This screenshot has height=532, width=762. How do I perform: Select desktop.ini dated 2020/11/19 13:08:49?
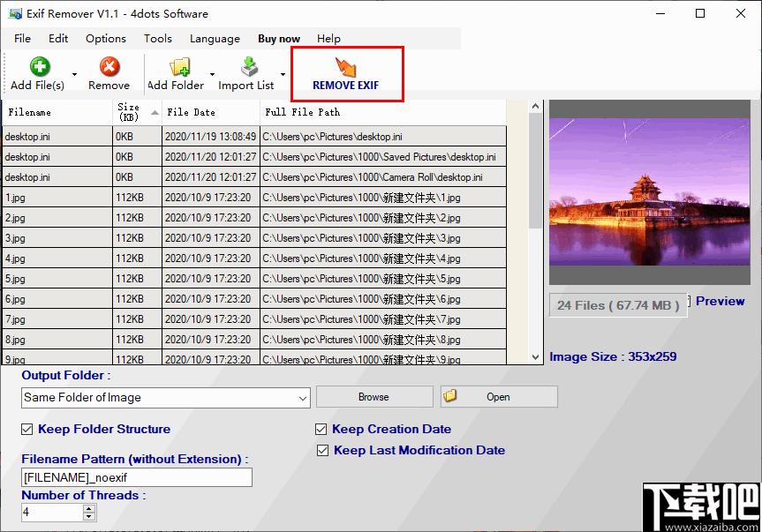pos(254,137)
